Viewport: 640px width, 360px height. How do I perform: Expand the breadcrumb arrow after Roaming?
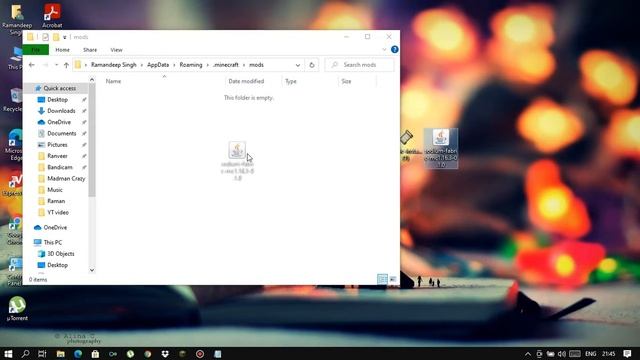(x=207, y=65)
